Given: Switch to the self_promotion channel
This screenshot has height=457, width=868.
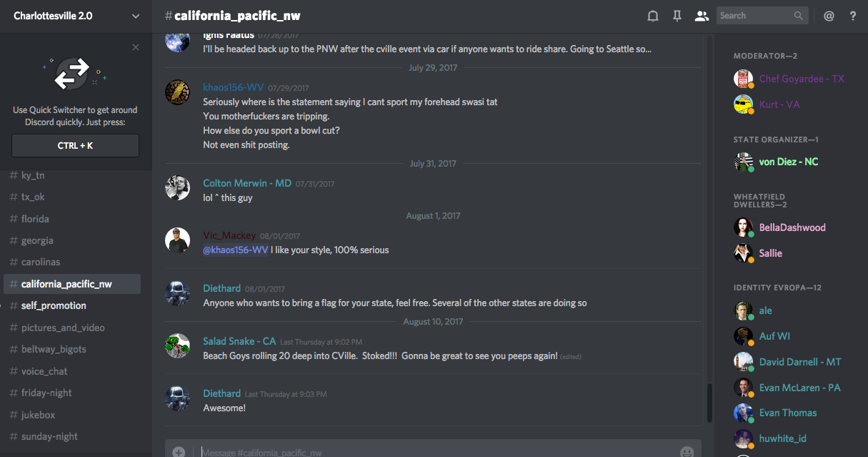Looking at the screenshot, I should click(x=54, y=305).
